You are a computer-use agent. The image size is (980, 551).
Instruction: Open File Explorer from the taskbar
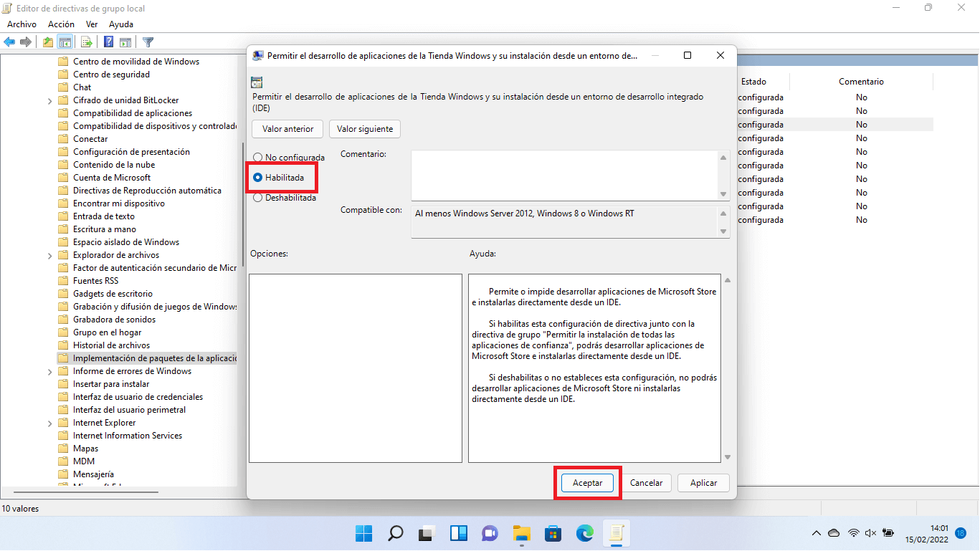pos(522,533)
